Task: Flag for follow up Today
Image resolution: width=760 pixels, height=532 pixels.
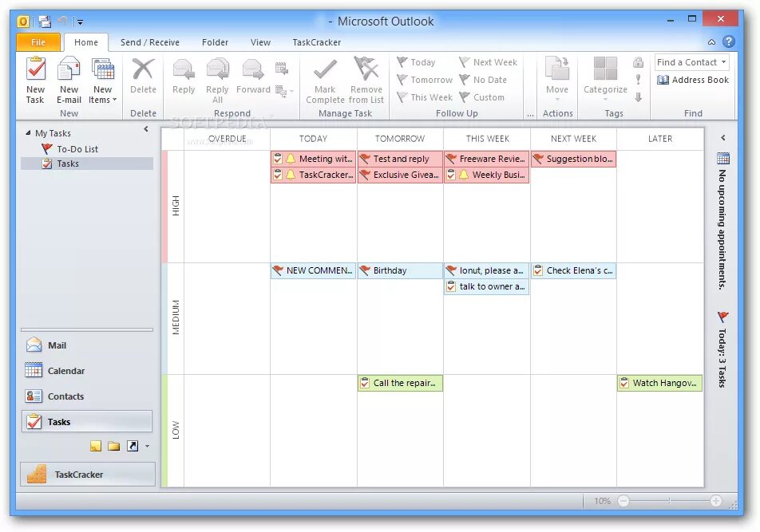Action: (x=416, y=62)
